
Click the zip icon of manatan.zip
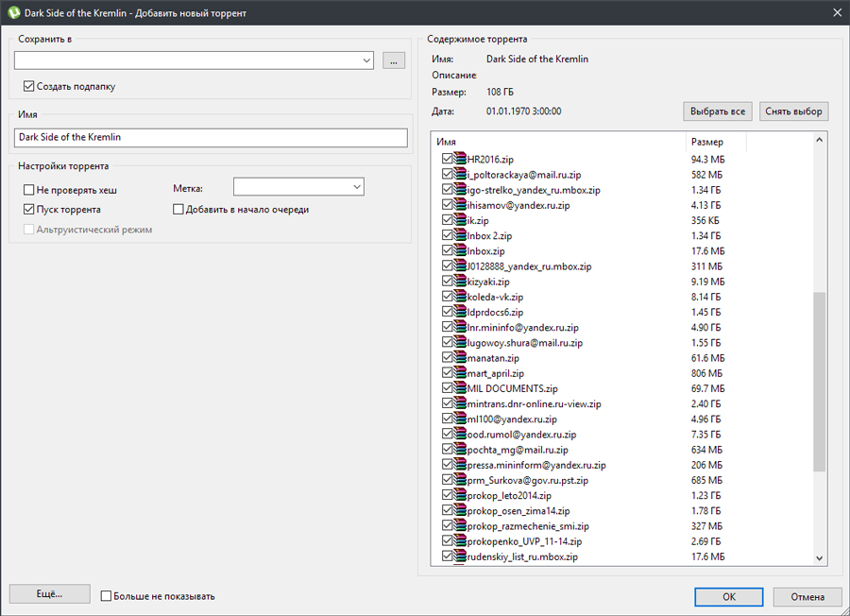click(x=460, y=358)
